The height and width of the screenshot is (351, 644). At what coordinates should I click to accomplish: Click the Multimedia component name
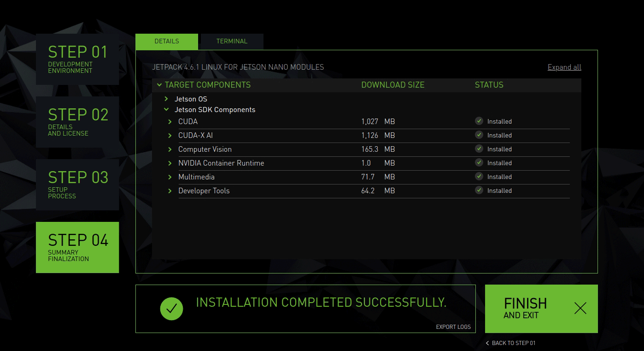[196, 177]
